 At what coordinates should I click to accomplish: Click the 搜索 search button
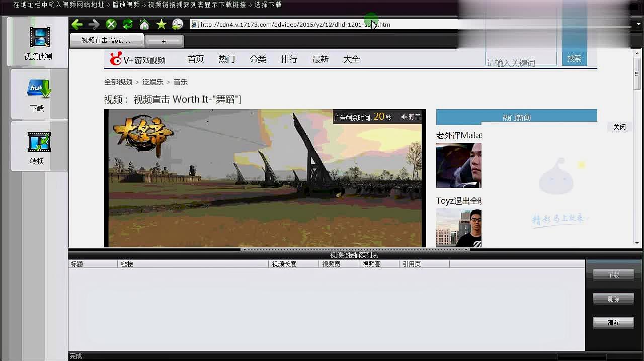click(574, 58)
